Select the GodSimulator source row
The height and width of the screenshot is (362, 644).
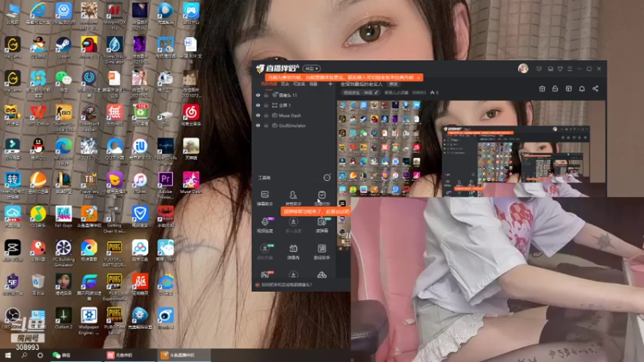point(294,125)
